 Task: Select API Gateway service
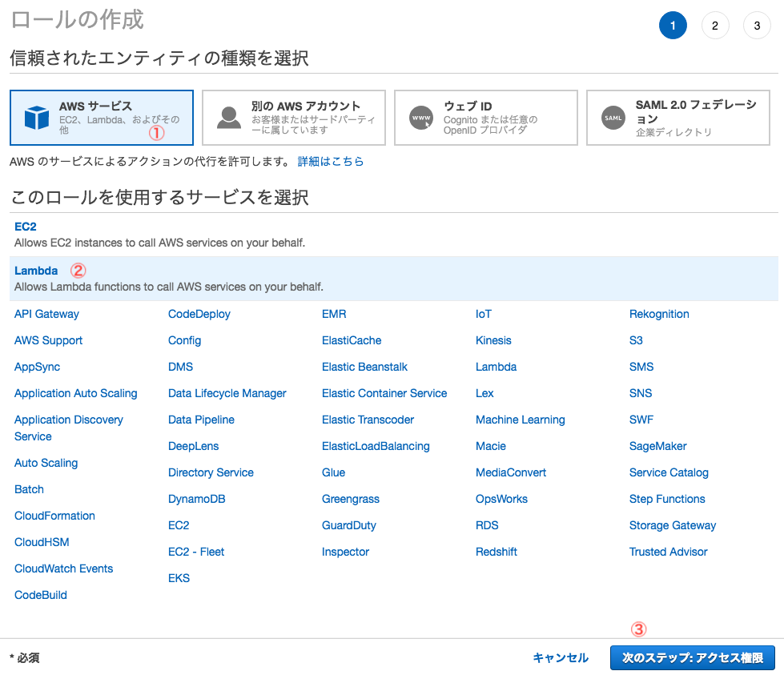pyautogui.click(x=46, y=314)
